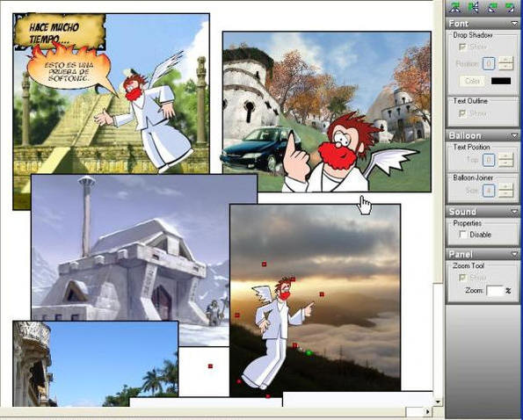The image size is (523, 420).
Task: Click the rotate right icon in sidebar toolbar
Action: 509,7
